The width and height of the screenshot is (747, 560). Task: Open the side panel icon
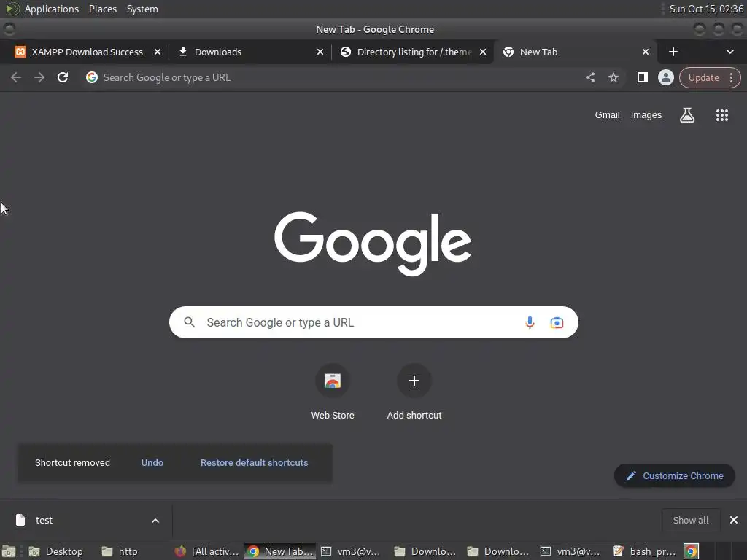pos(642,77)
